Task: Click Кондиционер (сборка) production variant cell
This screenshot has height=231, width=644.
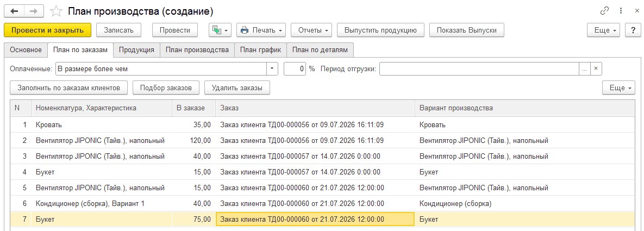Action: tap(524, 203)
